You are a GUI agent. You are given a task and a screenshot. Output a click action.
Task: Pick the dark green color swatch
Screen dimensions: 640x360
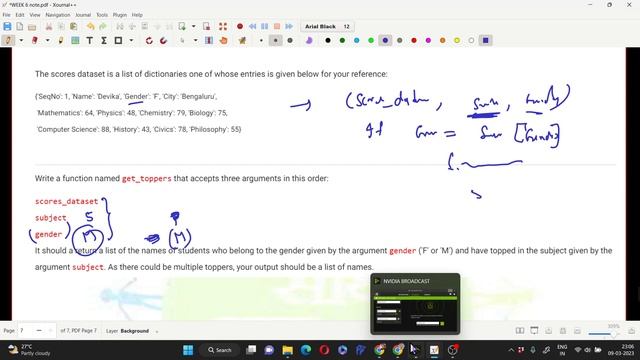pyautogui.click(x=342, y=40)
